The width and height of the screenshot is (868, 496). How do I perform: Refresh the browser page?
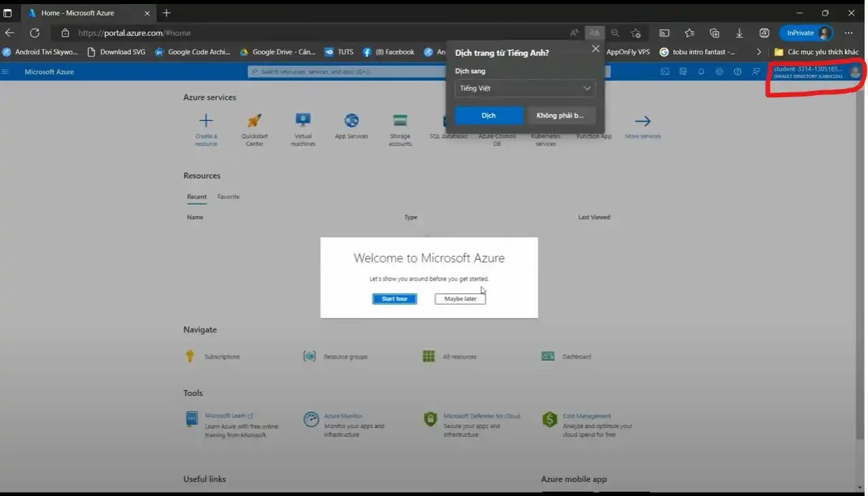[x=35, y=33]
